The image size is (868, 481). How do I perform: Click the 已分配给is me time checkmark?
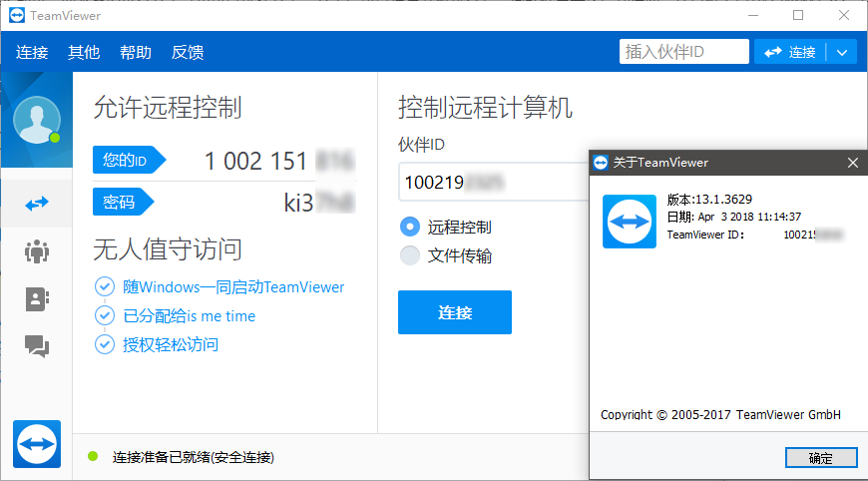pyautogui.click(x=105, y=315)
